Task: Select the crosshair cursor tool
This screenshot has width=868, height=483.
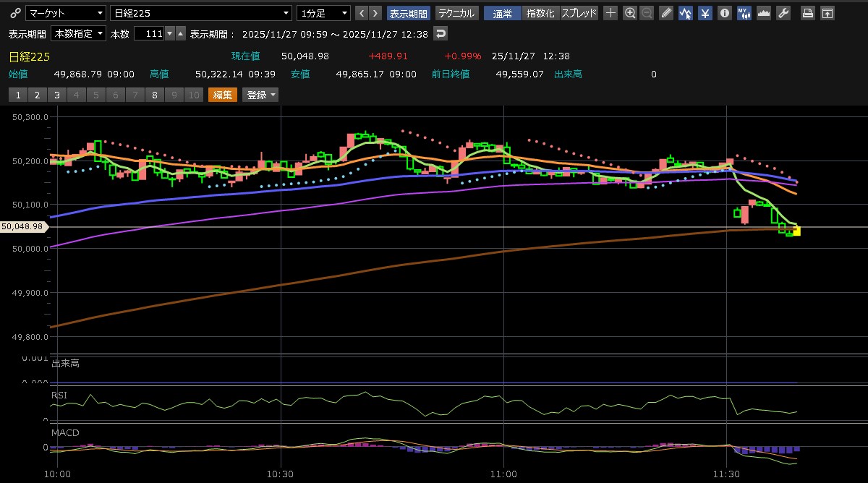Action: [611, 13]
